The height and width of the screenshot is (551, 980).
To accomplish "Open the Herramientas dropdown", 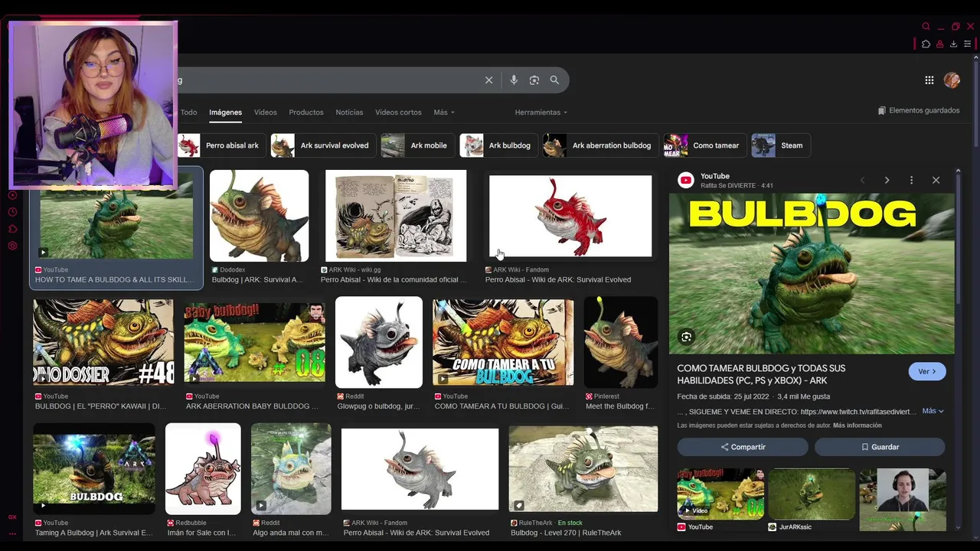I will pos(541,112).
